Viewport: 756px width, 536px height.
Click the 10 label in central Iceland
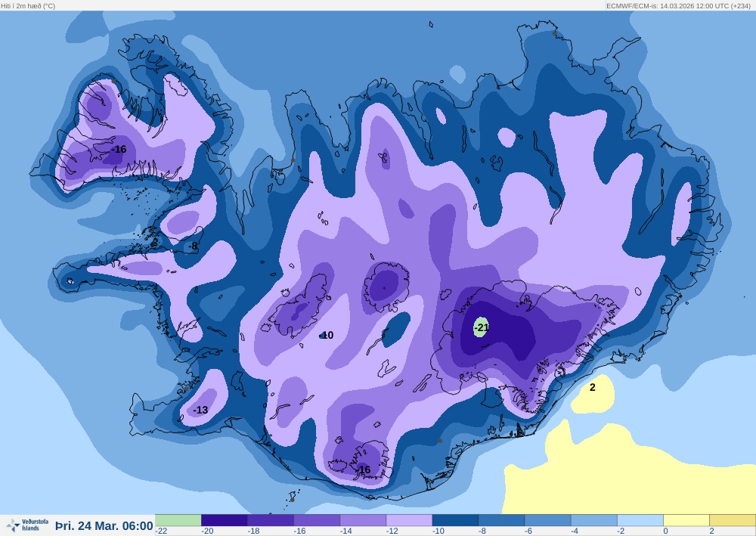click(x=327, y=335)
